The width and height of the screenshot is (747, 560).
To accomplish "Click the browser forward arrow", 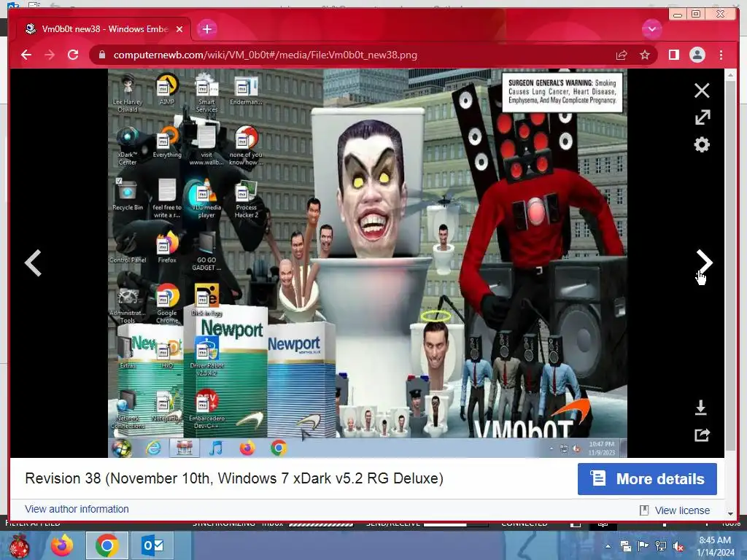I will click(50, 55).
